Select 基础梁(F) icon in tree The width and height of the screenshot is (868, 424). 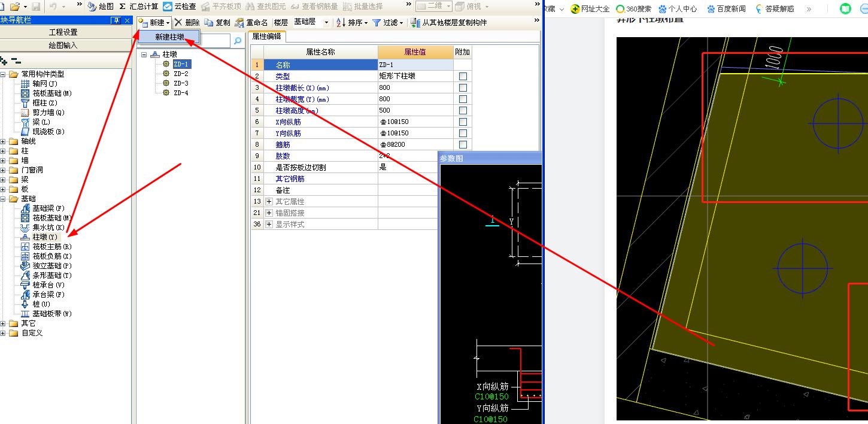(x=25, y=208)
